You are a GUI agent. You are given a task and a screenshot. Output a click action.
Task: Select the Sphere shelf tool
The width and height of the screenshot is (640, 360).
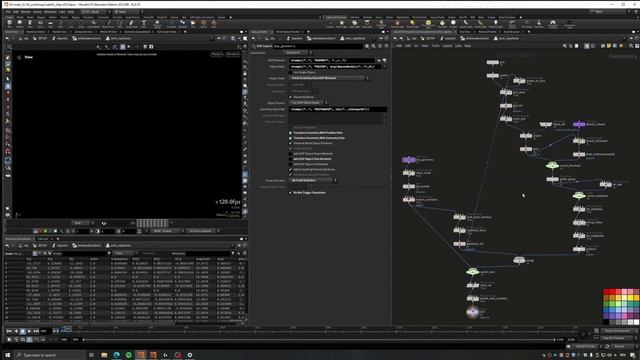(19, 24)
